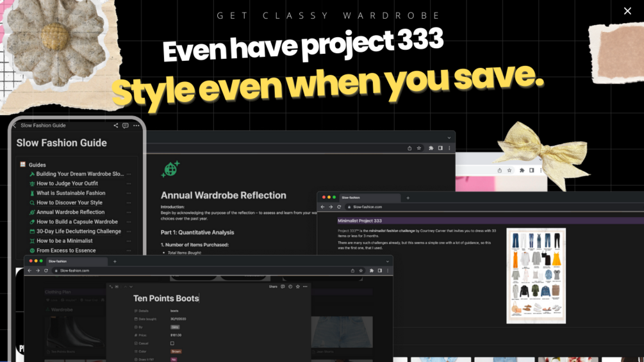The image size is (644, 362).
Task: Open the Guides database heading
Action: tap(37, 165)
